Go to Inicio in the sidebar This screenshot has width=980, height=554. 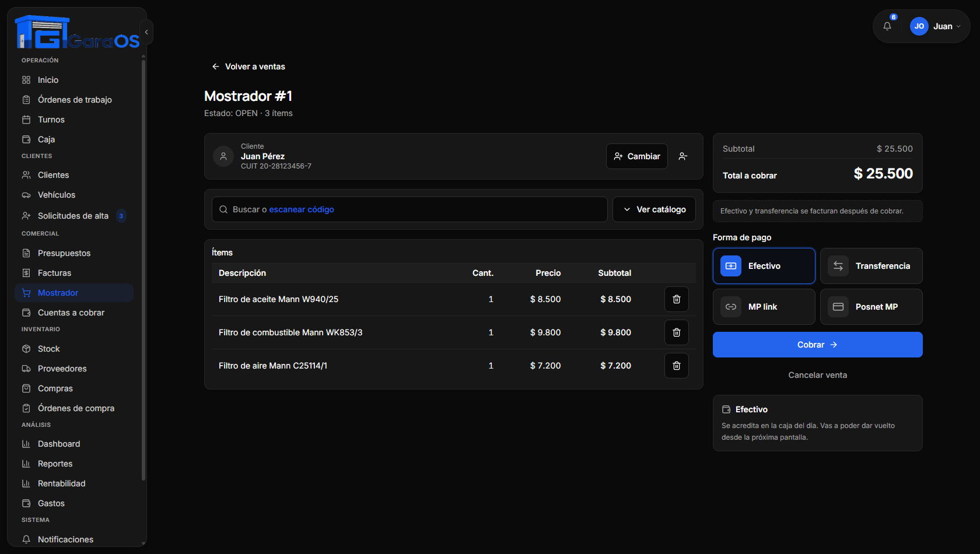pyautogui.click(x=74, y=80)
